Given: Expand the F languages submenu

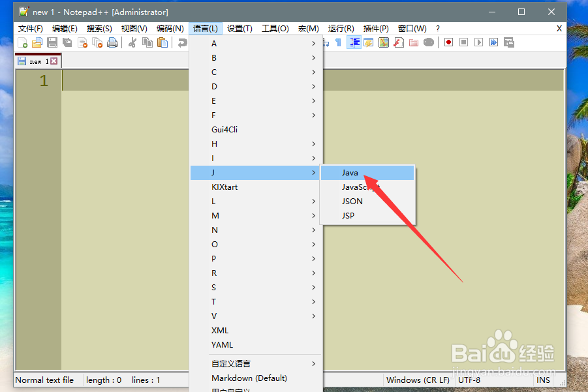Looking at the screenshot, I should 256,115.
